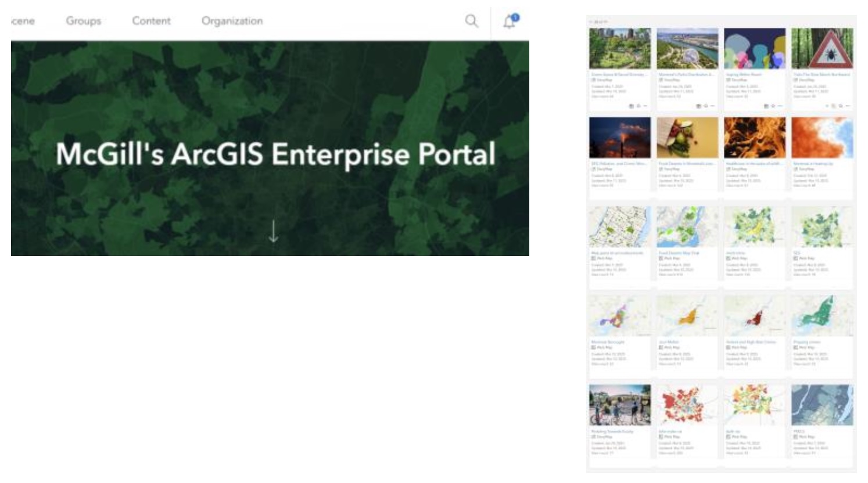Open the flames thumbnail
Screen dimensions: 868x483
coord(755,138)
